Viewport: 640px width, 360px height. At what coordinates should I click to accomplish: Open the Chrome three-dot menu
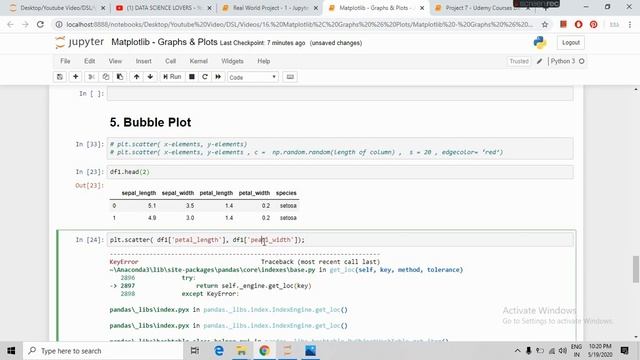point(630,24)
